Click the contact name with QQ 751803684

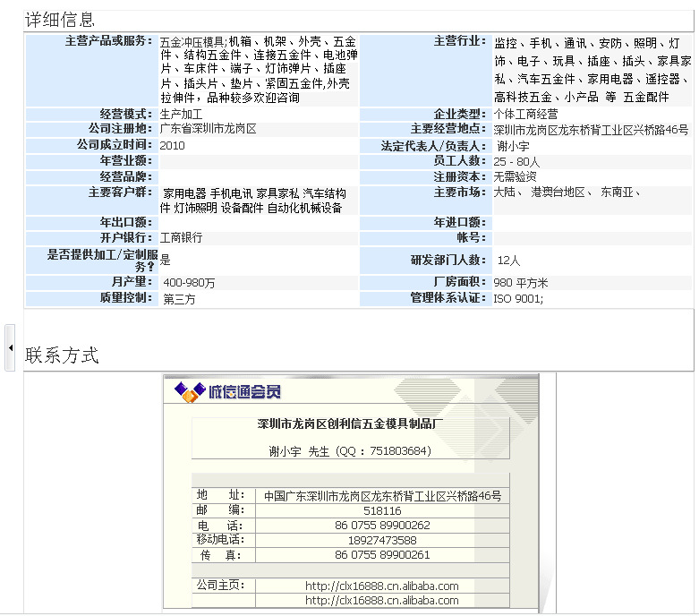pyautogui.click(x=351, y=451)
